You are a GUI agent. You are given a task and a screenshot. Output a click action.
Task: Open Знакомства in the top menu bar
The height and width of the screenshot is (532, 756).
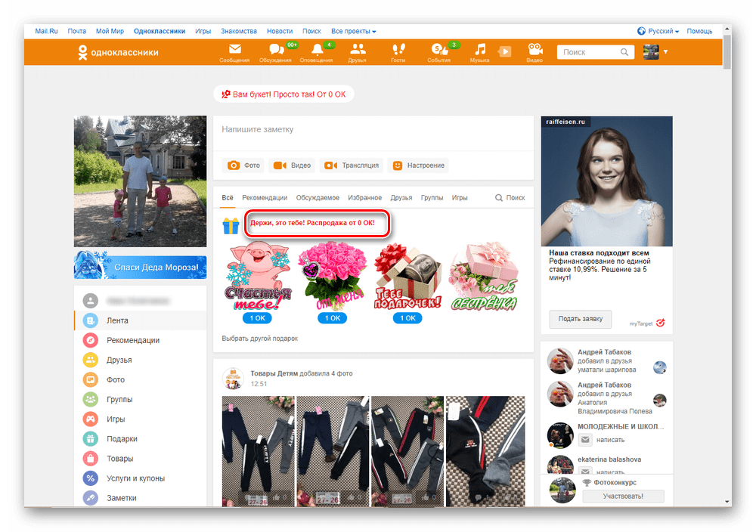pyautogui.click(x=239, y=31)
